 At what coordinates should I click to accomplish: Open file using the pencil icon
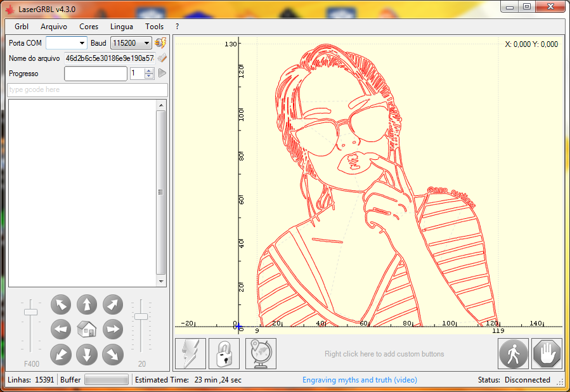pos(162,58)
